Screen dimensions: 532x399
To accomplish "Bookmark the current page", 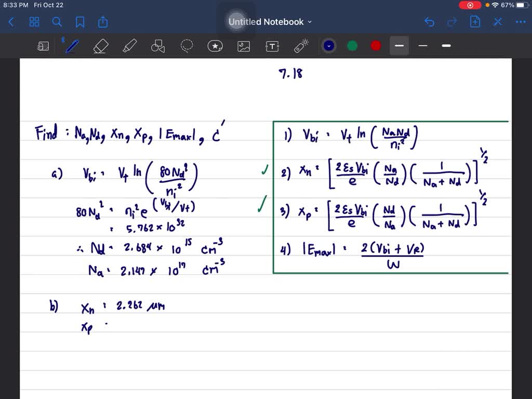I will click(x=79, y=22).
